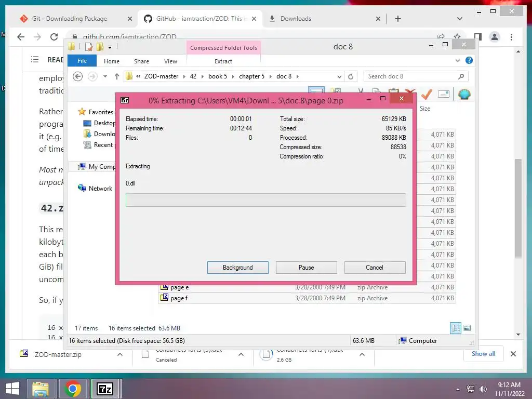The width and height of the screenshot is (532, 399).
Task: Click 'chapter 5' breadcrumb segment
Action: (251, 76)
